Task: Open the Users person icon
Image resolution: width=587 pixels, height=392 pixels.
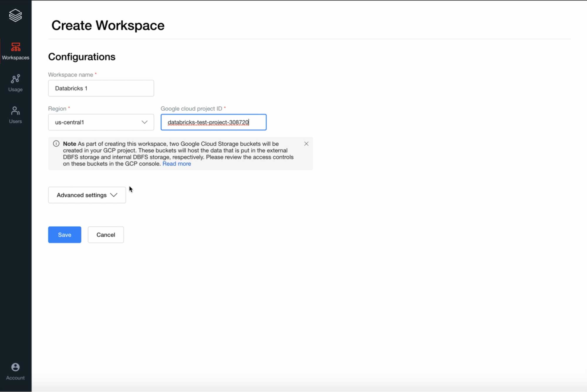Action: [15, 111]
